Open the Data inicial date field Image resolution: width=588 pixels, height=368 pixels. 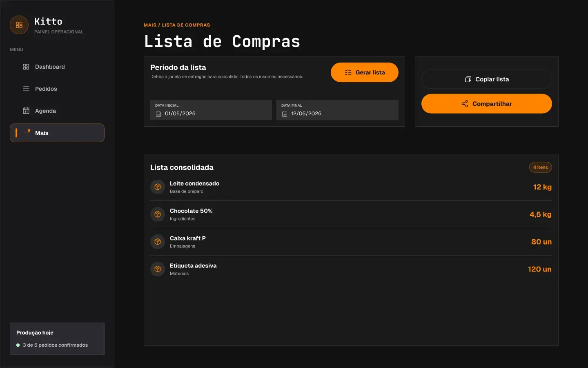tap(211, 110)
